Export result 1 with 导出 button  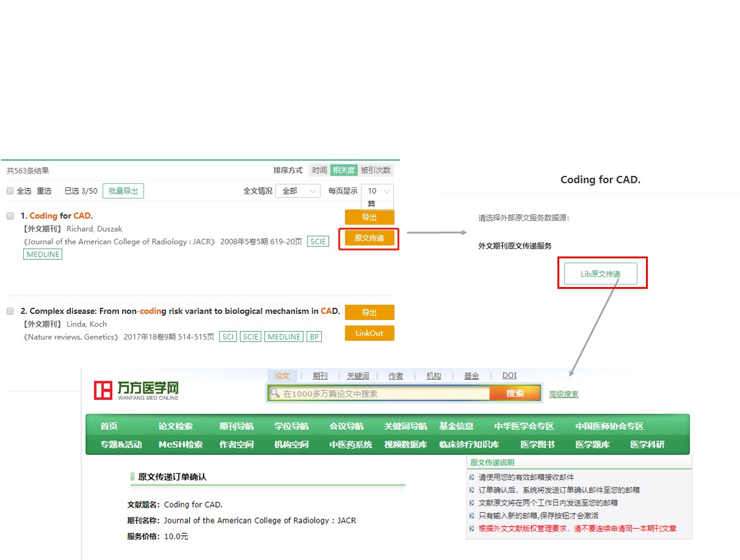[x=369, y=217]
